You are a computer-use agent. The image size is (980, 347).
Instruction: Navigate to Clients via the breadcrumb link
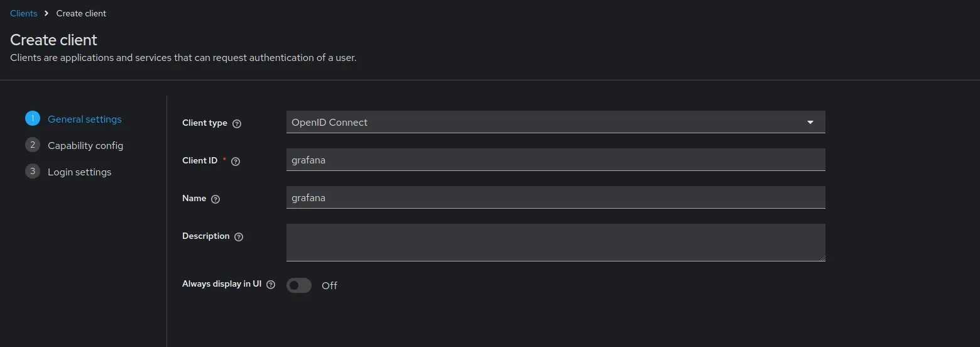24,13
